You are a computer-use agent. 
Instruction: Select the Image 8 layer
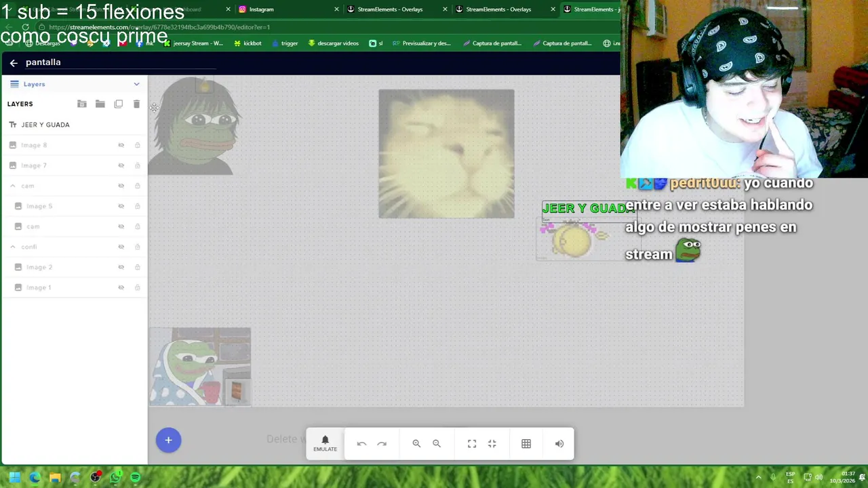[x=74, y=145]
